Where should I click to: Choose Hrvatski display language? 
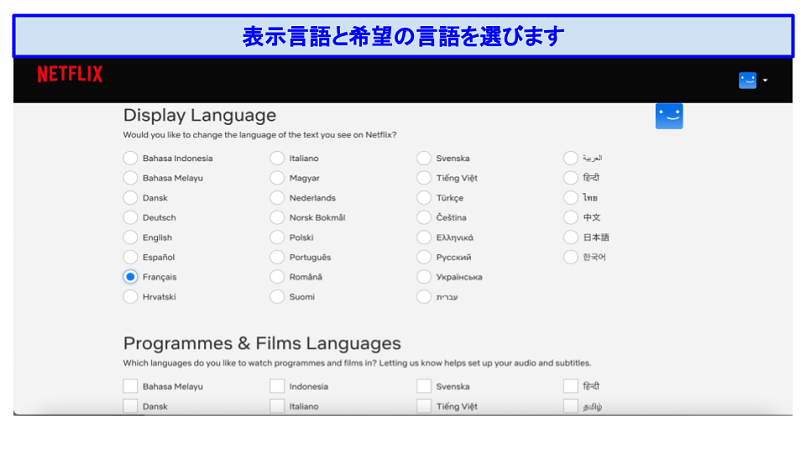[131, 297]
